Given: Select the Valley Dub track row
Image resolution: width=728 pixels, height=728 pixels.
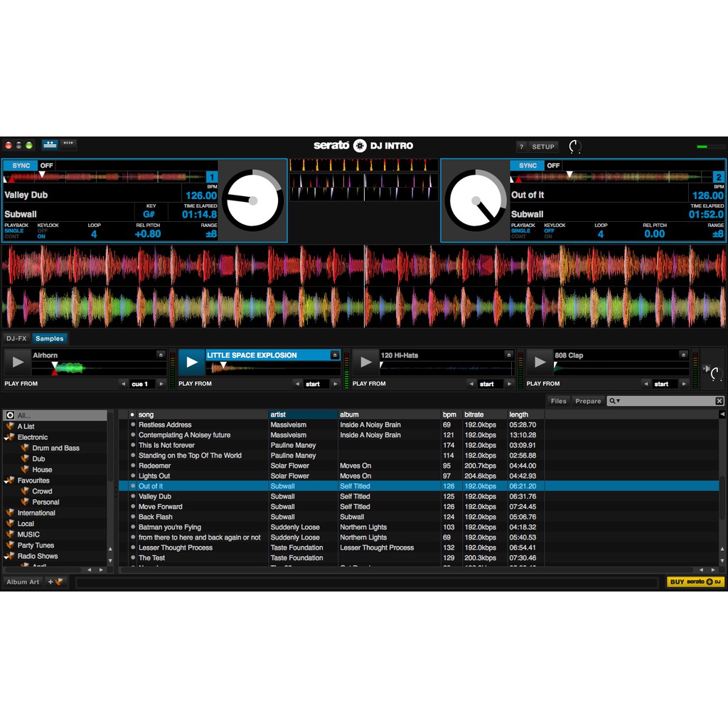Looking at the screenshot, I should tap(418, 497).
